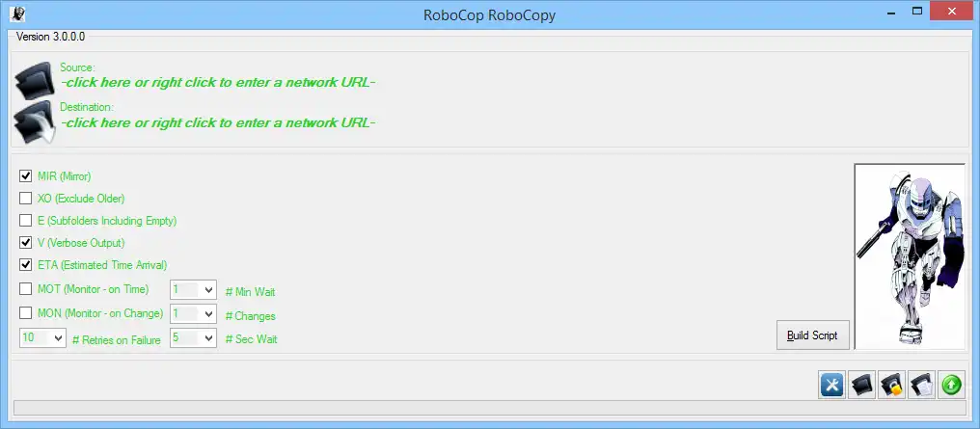Click the folder with padlock icon
980x429 pixels.
pyautogui.click(x=892, y=386)
